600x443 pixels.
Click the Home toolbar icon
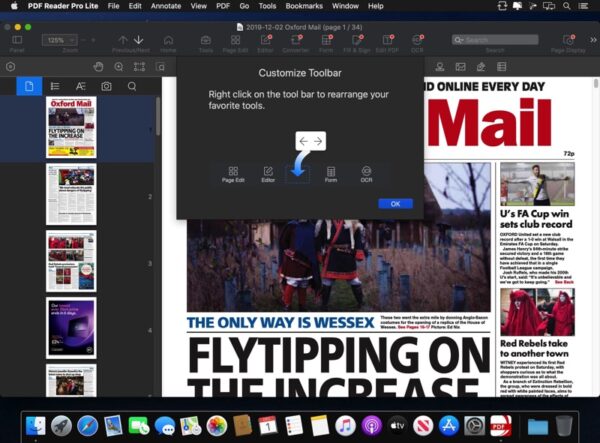pos(168,40)
